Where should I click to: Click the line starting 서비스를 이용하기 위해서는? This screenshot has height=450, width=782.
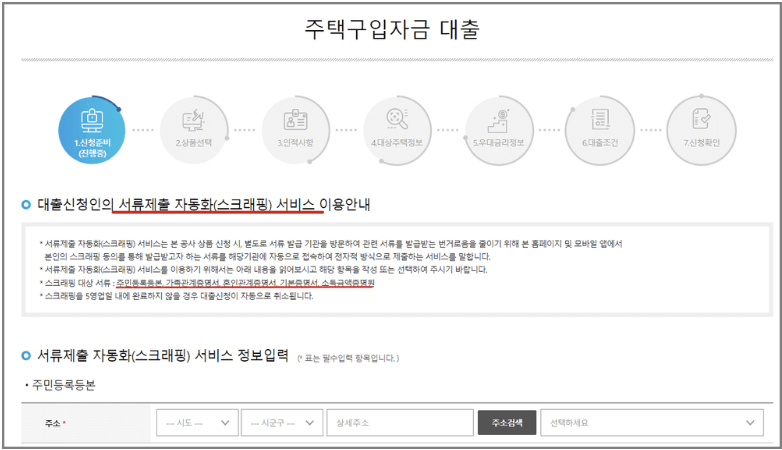265,269
